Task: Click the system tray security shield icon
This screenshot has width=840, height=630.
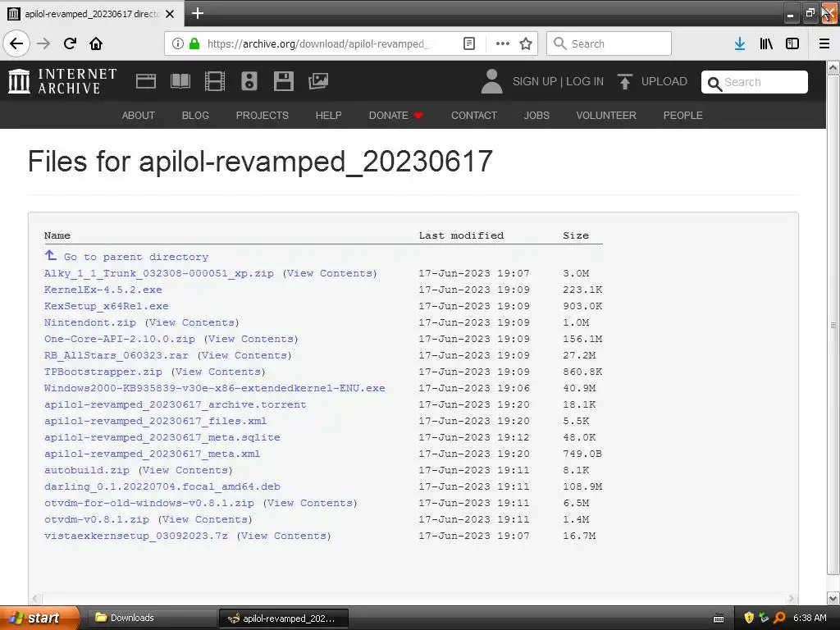Action: point(748,618)
